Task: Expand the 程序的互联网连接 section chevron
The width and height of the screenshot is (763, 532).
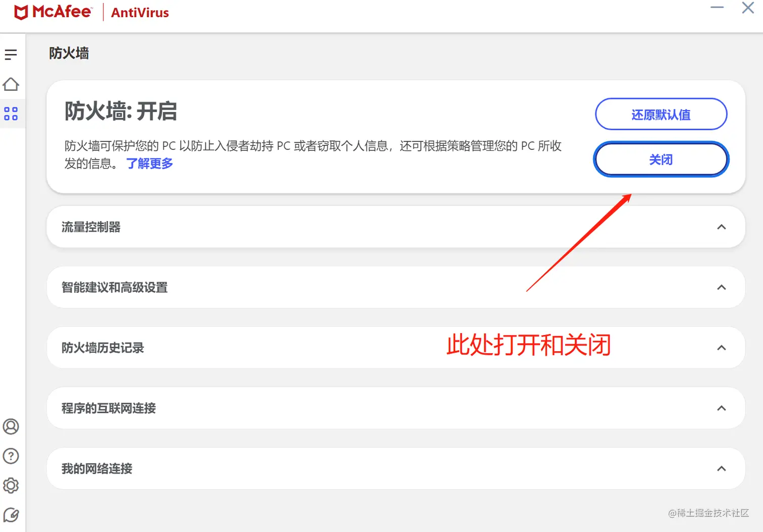Action: (x=722, y=408)
